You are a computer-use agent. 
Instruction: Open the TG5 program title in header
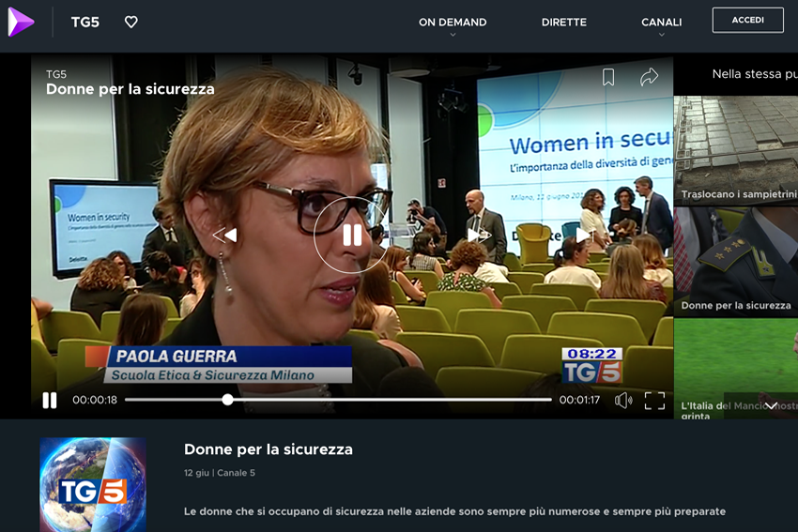click(85, 23)
